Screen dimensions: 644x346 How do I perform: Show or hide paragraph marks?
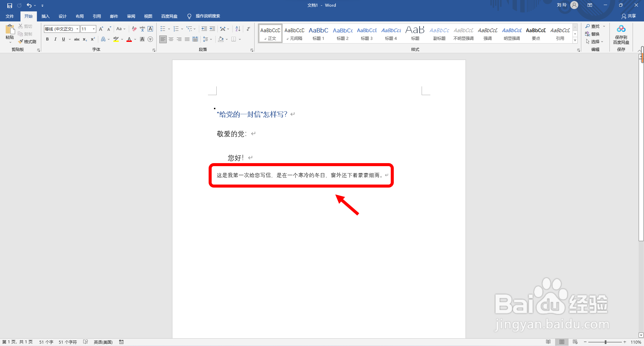(x=248, y=29)
